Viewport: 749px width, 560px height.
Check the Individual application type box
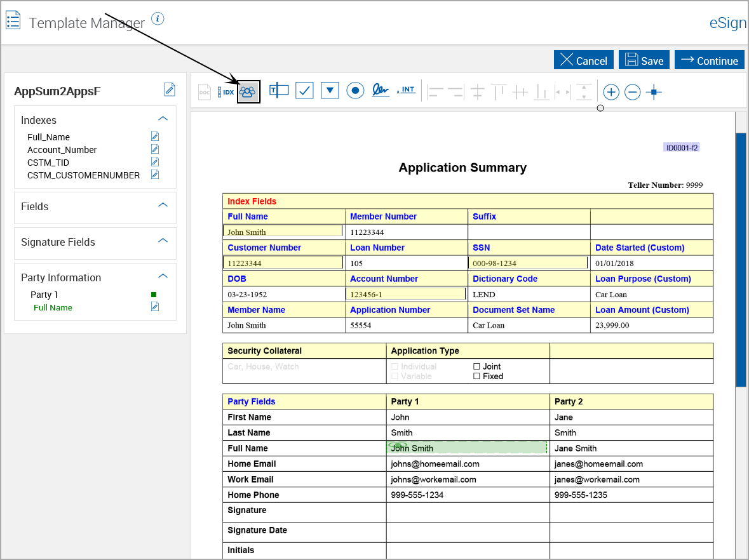(395, 366)
